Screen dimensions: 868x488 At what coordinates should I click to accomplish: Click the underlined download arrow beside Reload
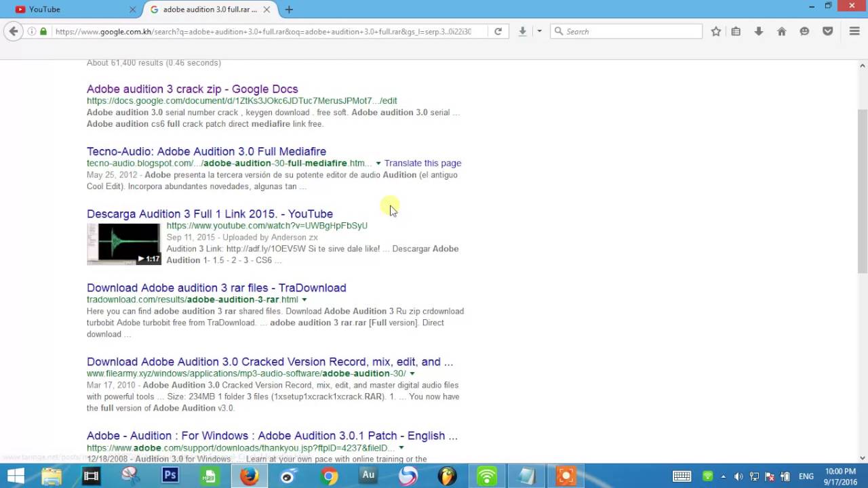coord(522,31)
